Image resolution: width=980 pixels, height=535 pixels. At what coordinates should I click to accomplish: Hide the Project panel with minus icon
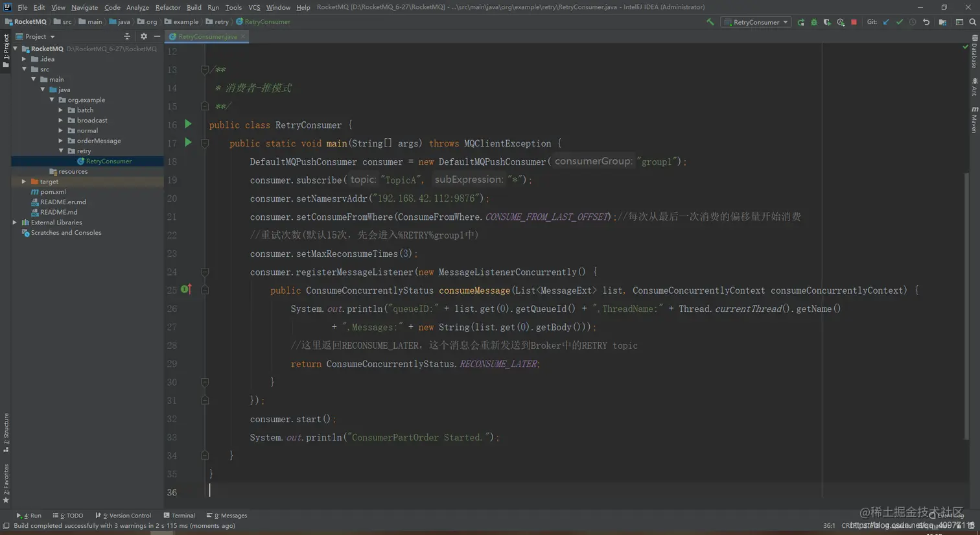[x=157, y=37]
